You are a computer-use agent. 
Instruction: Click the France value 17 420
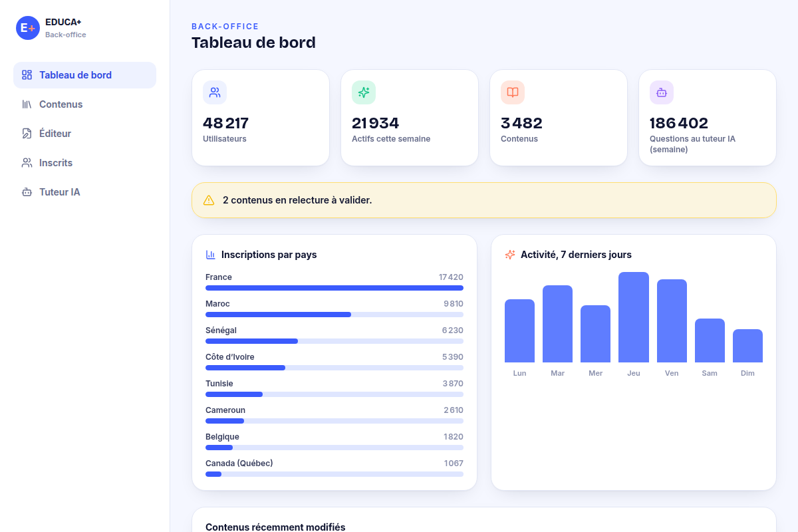[451, 277]
